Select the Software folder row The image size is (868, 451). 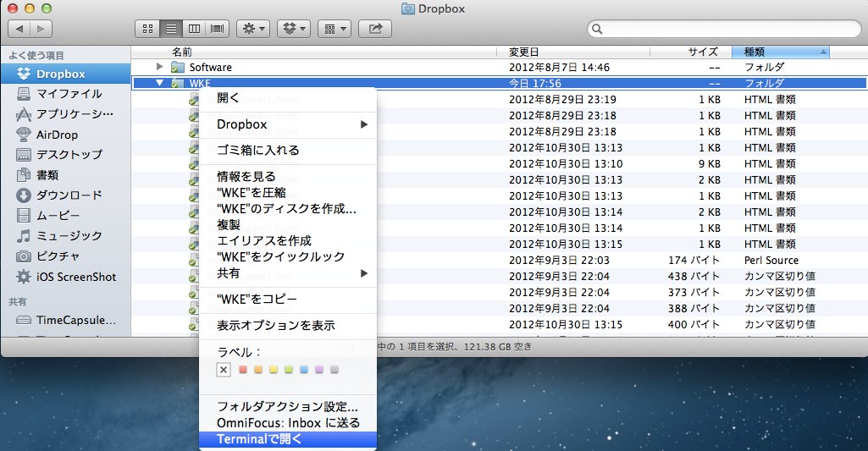coord(499,67)
